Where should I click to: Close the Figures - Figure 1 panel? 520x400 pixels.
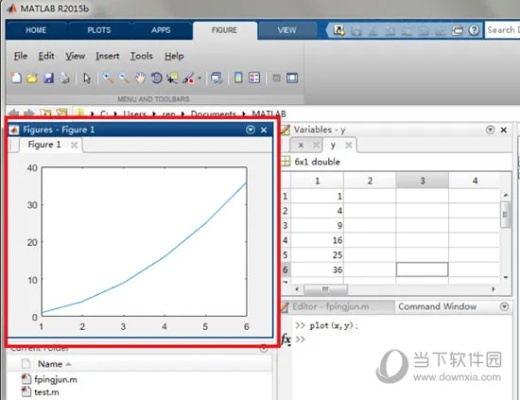click(x=264, y=130)
